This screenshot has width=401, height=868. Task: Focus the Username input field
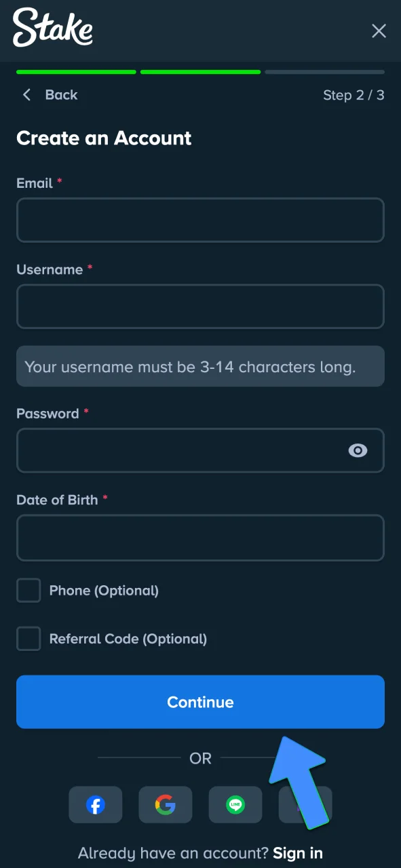tap(200, 307)
